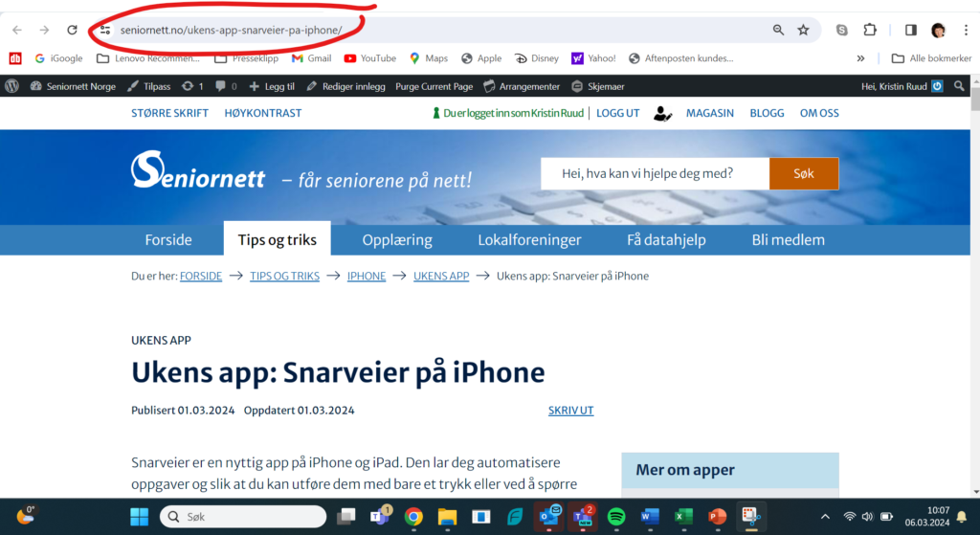The width and height of the screenshot is (980, 535).
Task: Launch Excel from the taskbar
Action: pos(683,517)
